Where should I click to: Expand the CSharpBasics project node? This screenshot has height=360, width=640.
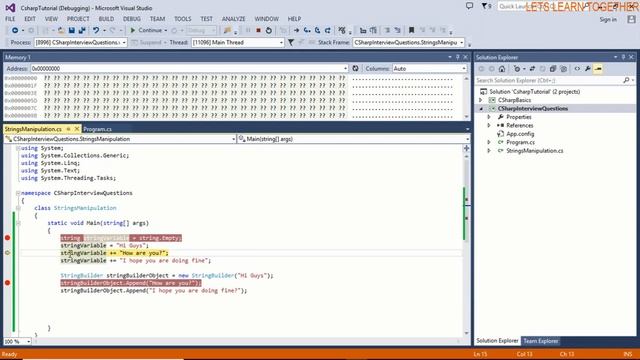click(x=481, y=100)
